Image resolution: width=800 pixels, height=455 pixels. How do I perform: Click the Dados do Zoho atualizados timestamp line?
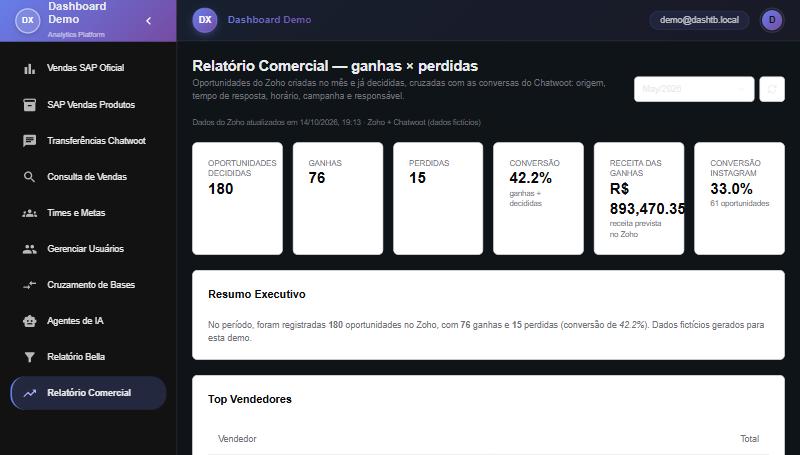click(336, 122)
